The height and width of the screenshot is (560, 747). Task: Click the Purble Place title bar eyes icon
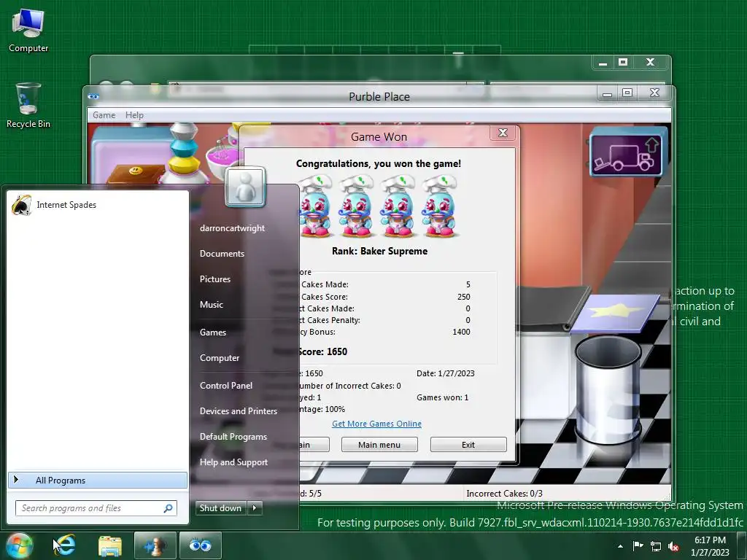(x=93, y=96)
